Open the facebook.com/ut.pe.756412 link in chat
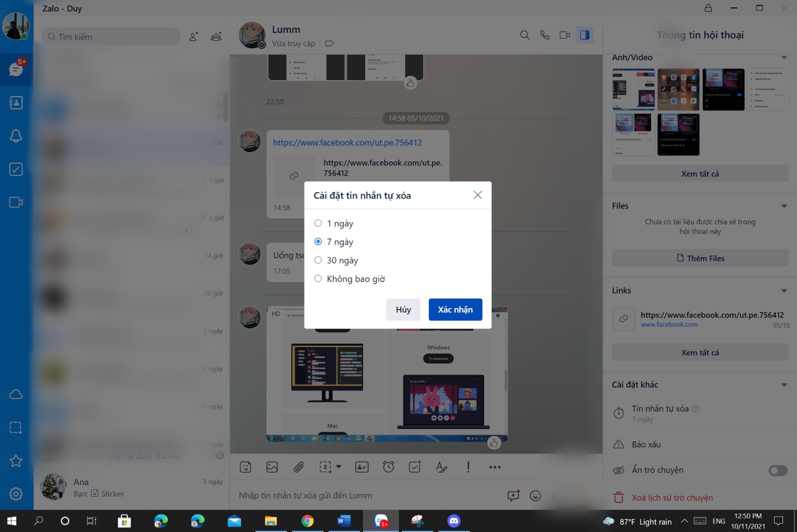The width and height of the screenshot is (797, 532). (347, 142)
